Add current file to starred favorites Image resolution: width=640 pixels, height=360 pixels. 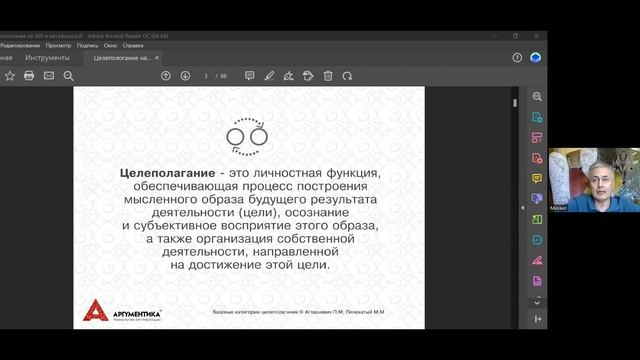pos(10,76)
